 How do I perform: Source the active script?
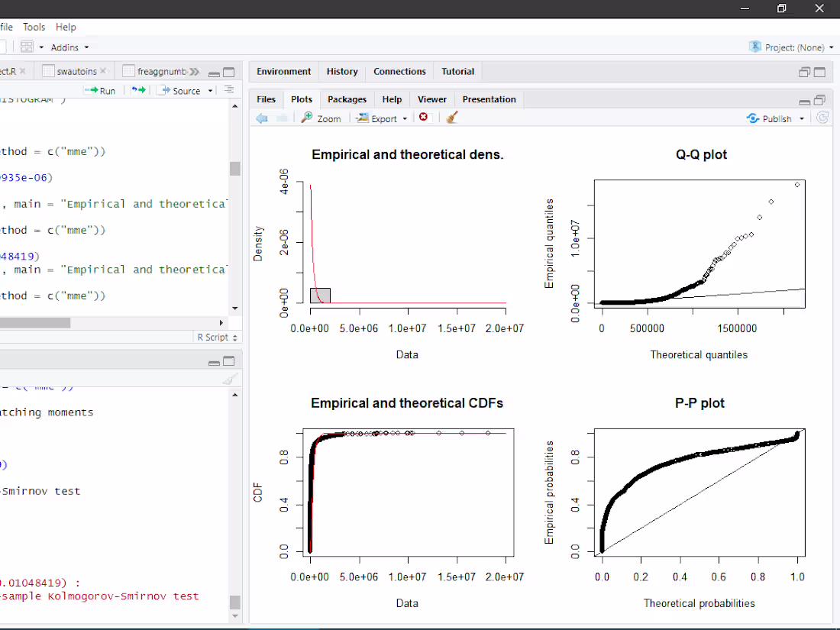tap(183, 89)
